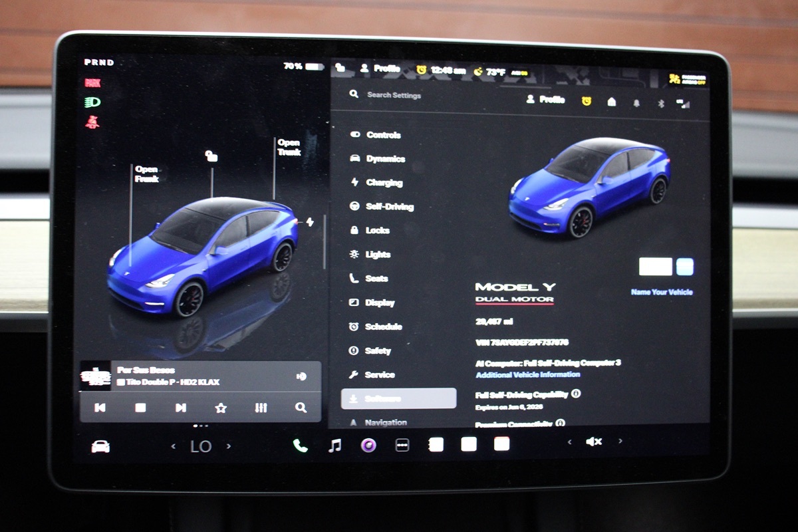
Task: Tap yellow alarm icon in settings header
Action: [x=587, y=101]
